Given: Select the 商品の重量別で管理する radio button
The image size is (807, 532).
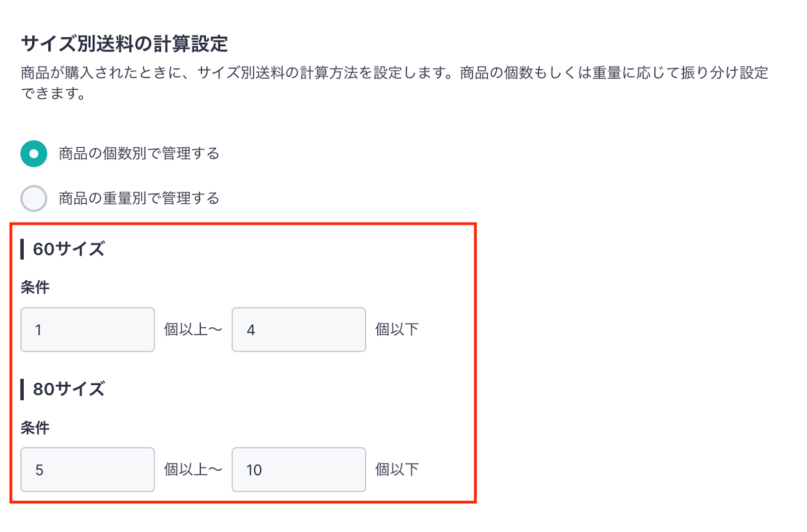Looking at the screenshot, I should [x=34, y=198].
